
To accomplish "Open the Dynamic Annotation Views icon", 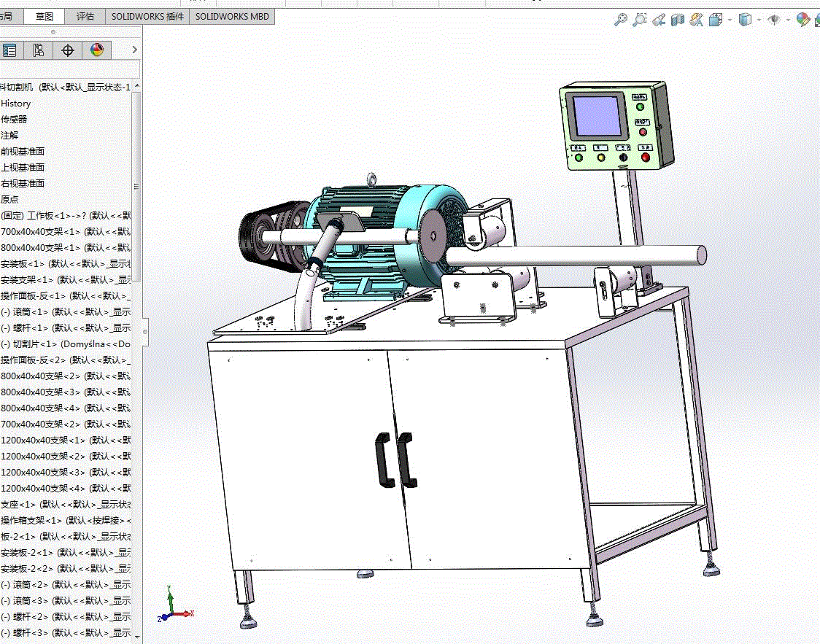I will coord(697,20).
